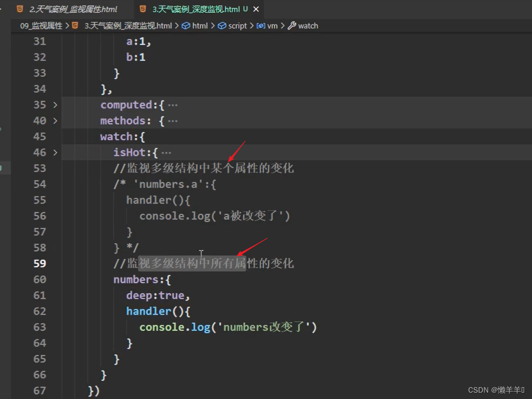This screenshot has height=399, width=532.
Task: Click ellipsis after computed:{ to unfold
Action: click(173, 105)
